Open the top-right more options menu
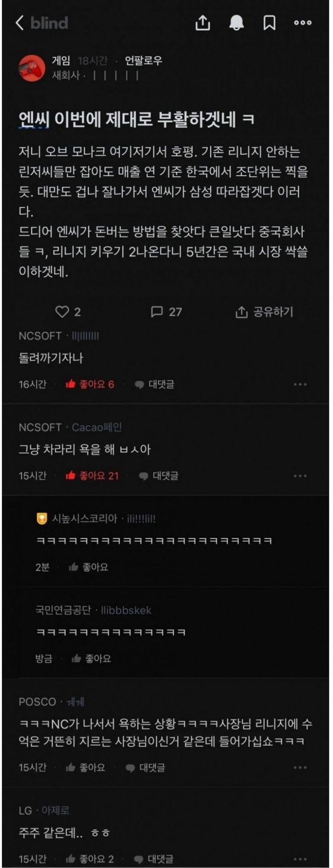This screenshot has height=868, width=333. [303, 22]
